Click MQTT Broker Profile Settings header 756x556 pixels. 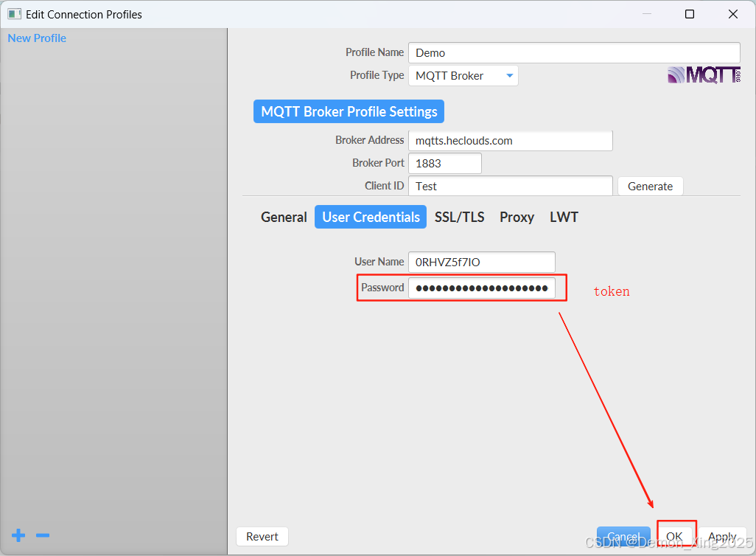pos(349,111)
